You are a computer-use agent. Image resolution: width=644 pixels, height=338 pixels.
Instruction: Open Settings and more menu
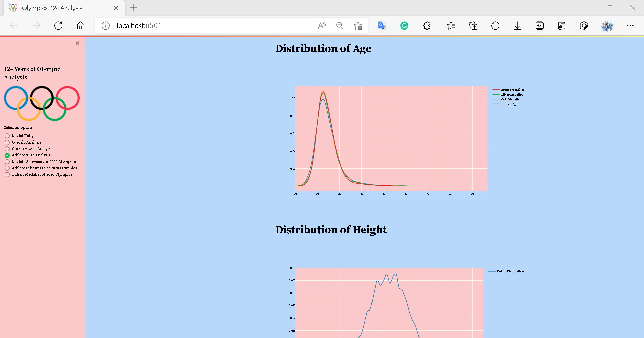(x=630, y=25)
